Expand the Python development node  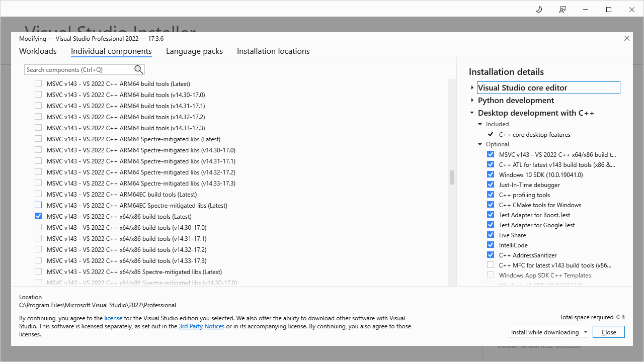click(472, 100)
